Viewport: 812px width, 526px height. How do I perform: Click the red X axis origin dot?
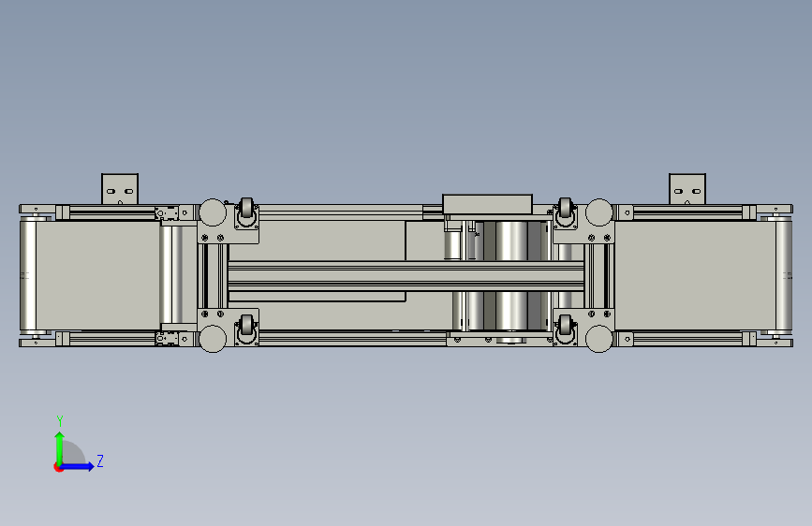coord(58,467)
